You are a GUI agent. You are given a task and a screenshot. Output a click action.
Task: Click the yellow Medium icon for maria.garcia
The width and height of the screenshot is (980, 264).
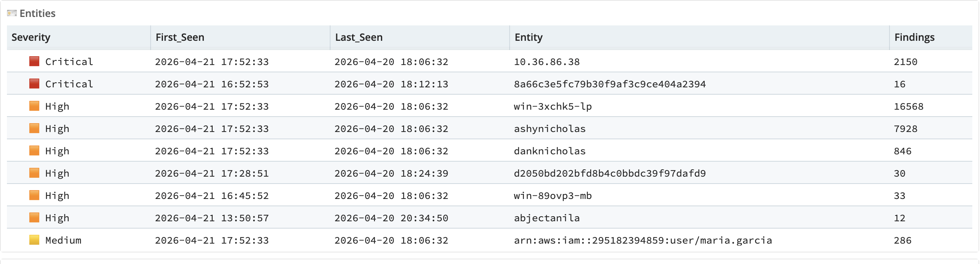[34, 240]
